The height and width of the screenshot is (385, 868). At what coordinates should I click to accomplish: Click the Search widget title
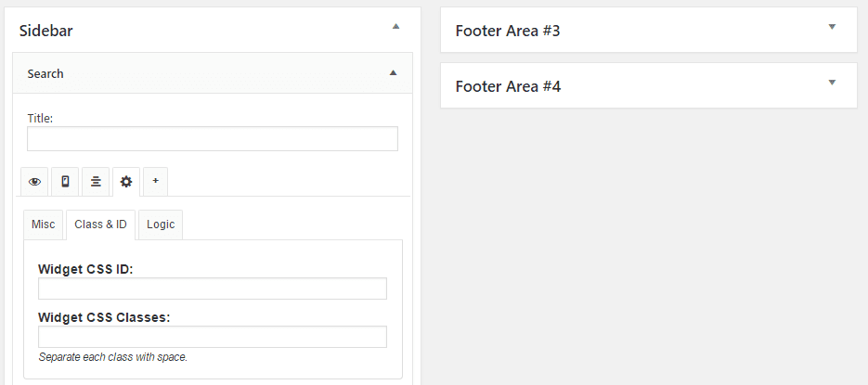pyautogui.click(x=45, y=73)
